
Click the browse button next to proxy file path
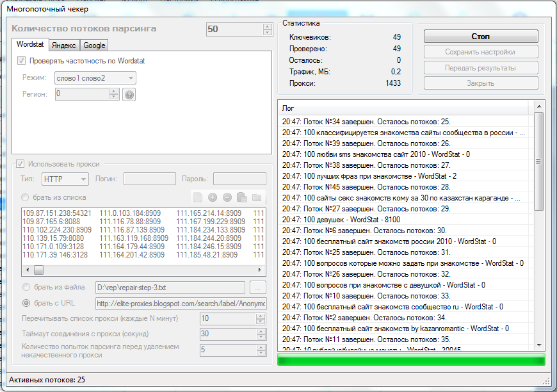[257, 288]
